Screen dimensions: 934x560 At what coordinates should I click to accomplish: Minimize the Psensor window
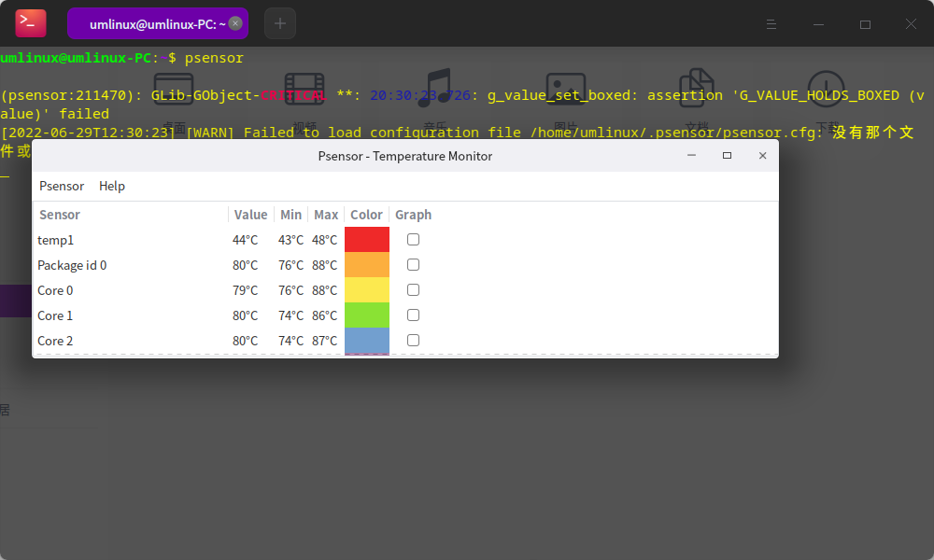click(x=691, y=155)
